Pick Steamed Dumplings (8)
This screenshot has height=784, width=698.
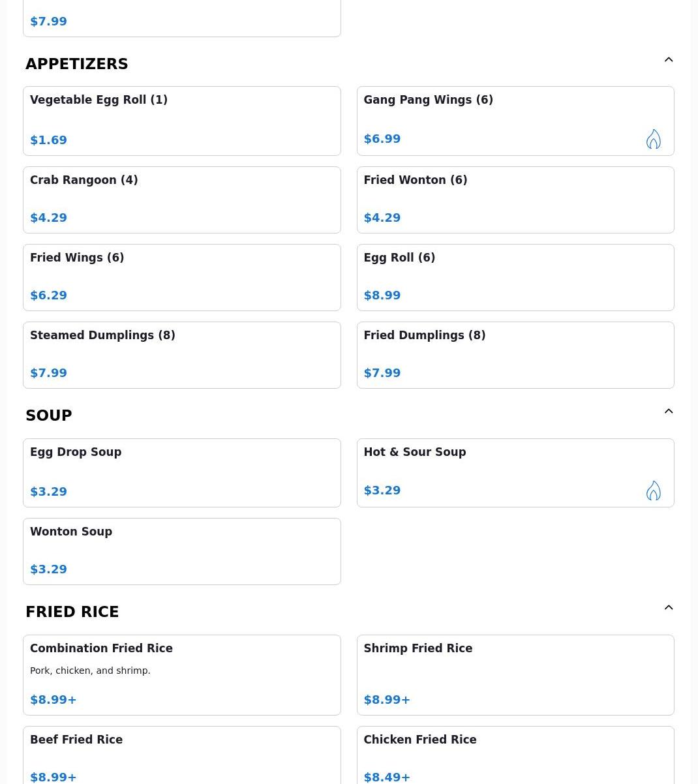pos(182,355)
